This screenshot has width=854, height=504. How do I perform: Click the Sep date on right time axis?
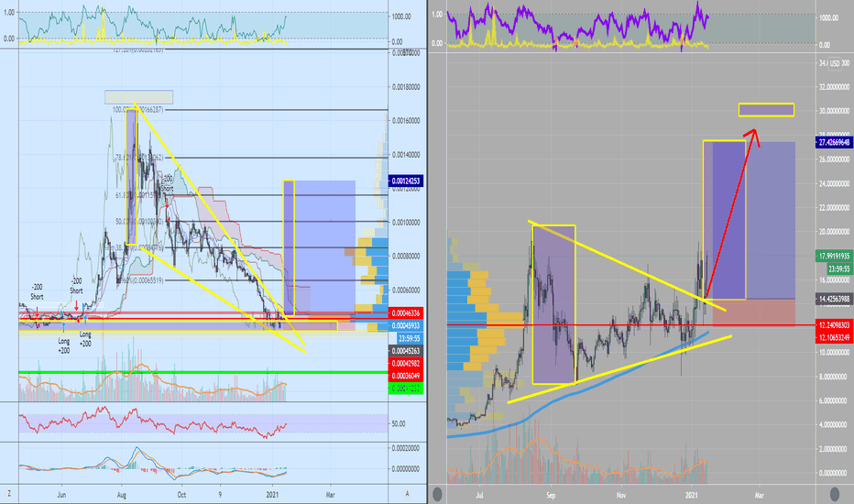point(551,495)
